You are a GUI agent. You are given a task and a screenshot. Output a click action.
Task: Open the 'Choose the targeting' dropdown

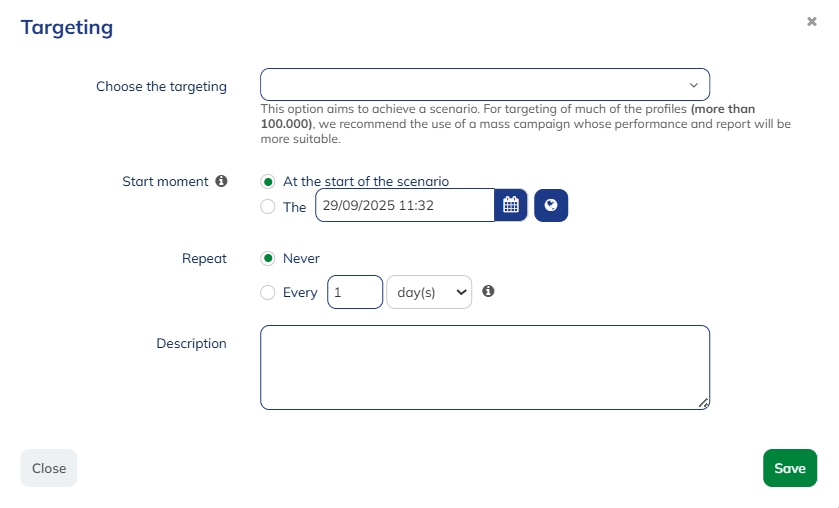pos(484,85)
